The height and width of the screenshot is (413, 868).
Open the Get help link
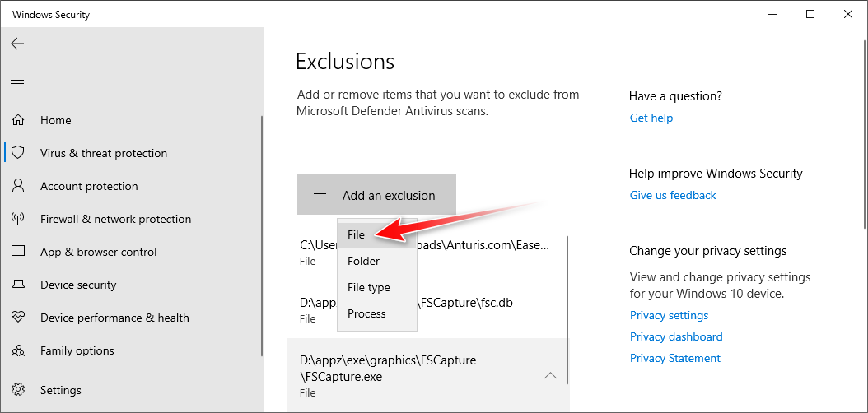click(x=651, y=118)
